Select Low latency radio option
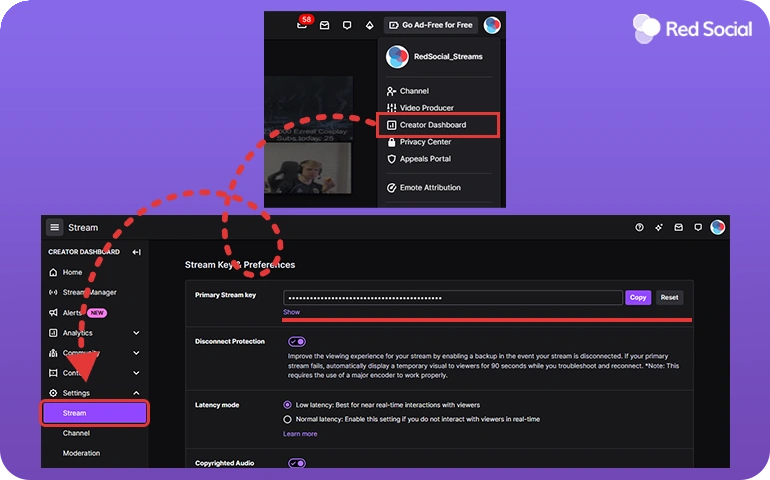The image size is (770, 480). point(287,405)
